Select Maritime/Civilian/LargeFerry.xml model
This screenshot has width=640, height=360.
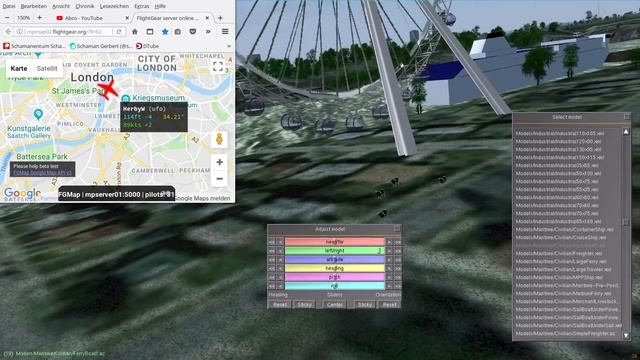point(561,261)
